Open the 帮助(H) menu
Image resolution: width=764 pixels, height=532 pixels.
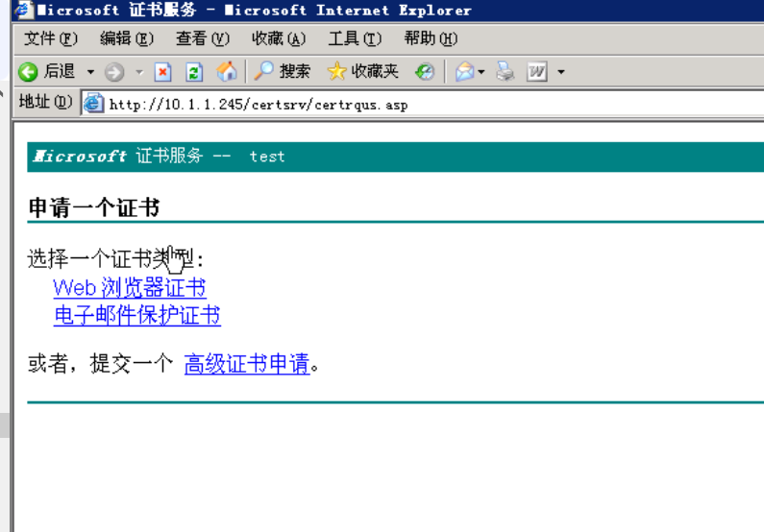[431, 38]
